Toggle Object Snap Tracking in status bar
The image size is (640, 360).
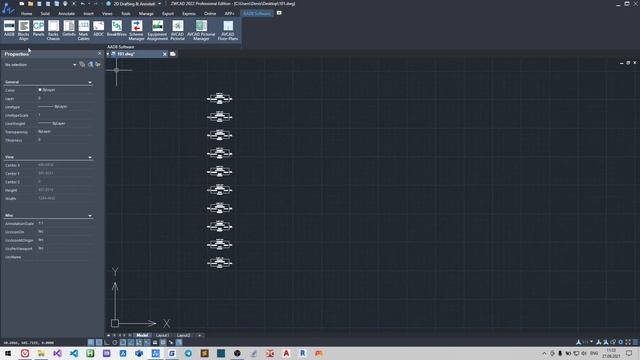(131, 342)
